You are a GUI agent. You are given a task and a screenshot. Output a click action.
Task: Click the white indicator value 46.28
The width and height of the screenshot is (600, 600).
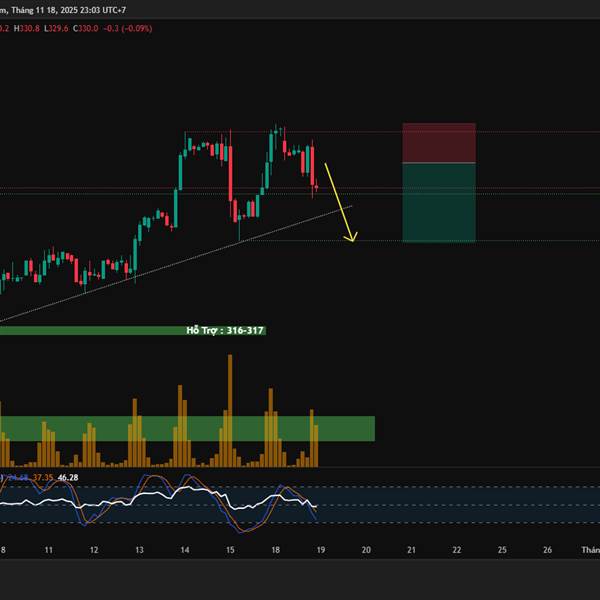pyautogui.click(x=68, y=478)
